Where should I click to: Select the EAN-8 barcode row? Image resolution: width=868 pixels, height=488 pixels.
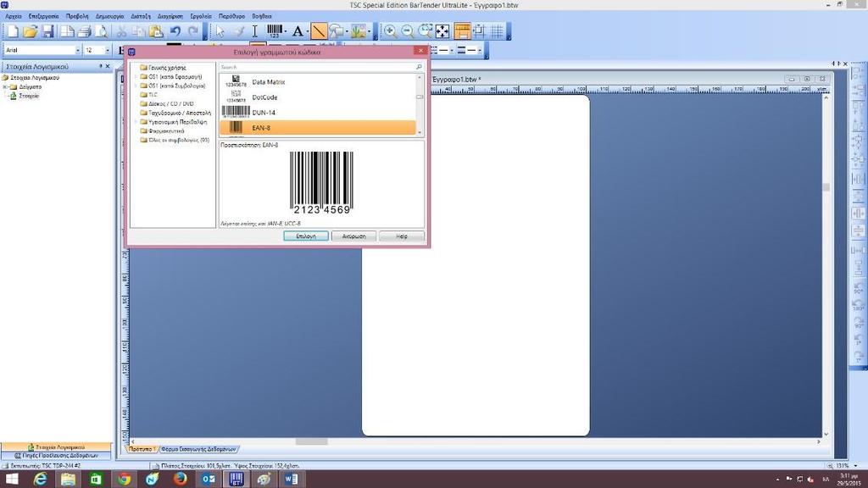pos(318,128)
